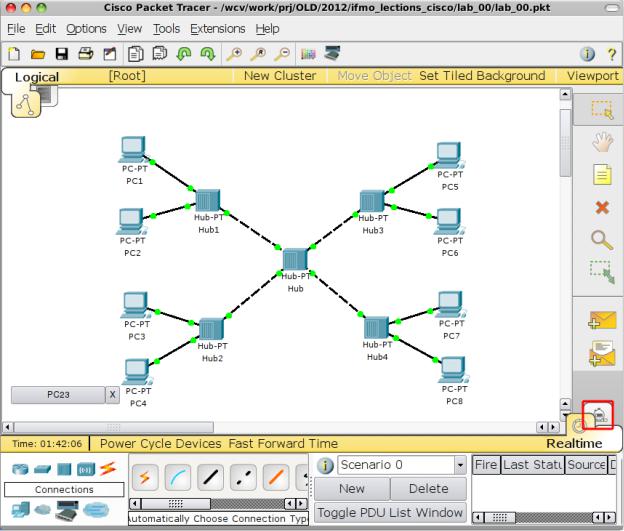Select Multiuser Connection category icon
This screenshot has height=531, width=624.
[96, 510]
